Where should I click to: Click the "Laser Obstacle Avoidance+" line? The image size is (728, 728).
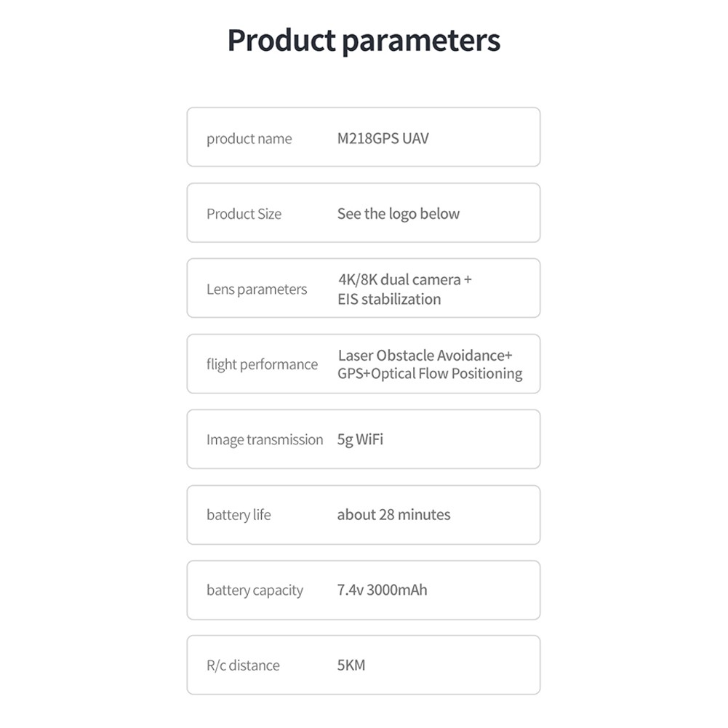pos(425,355)
